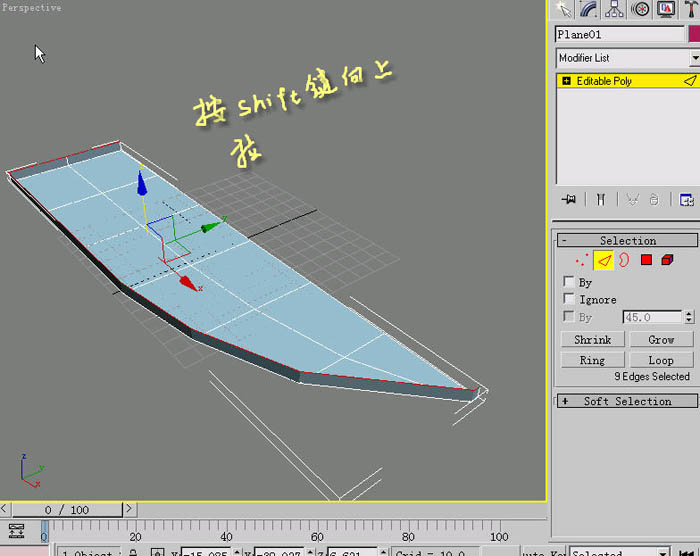
Task: Click the 9 Edges Selected status text
Action: pos(652,376)
